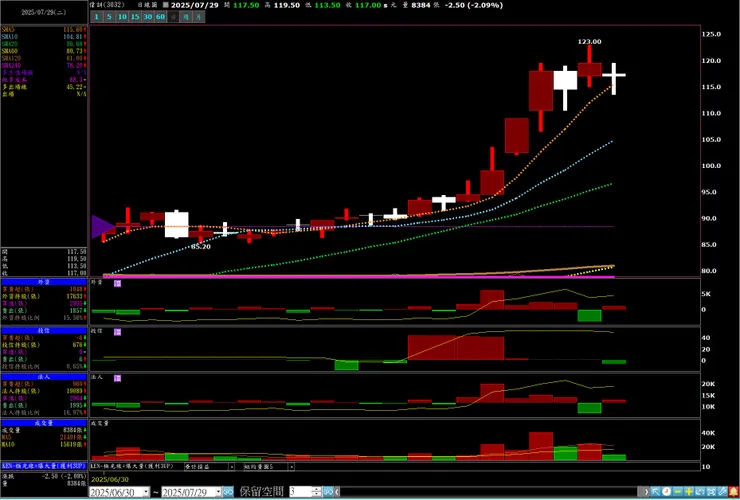This screenshot has width=740, height=500.
Task: Select the 法人 panel header
Action: coord(44,377)
